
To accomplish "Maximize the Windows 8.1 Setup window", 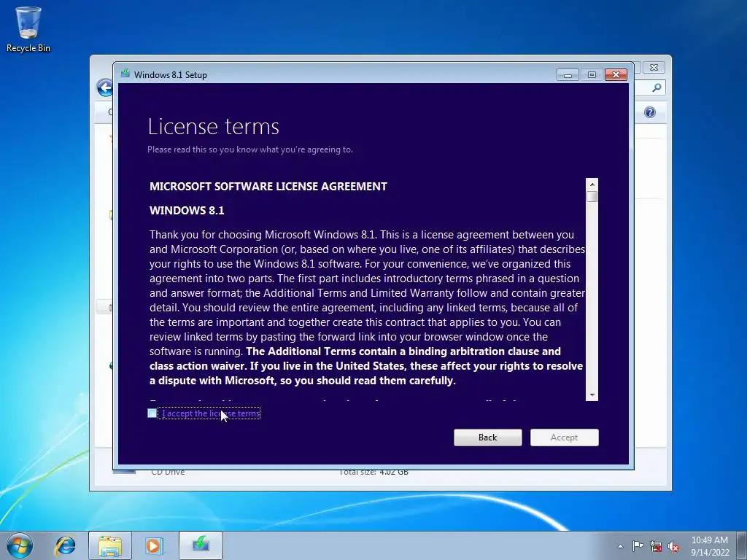I will 592,75.
